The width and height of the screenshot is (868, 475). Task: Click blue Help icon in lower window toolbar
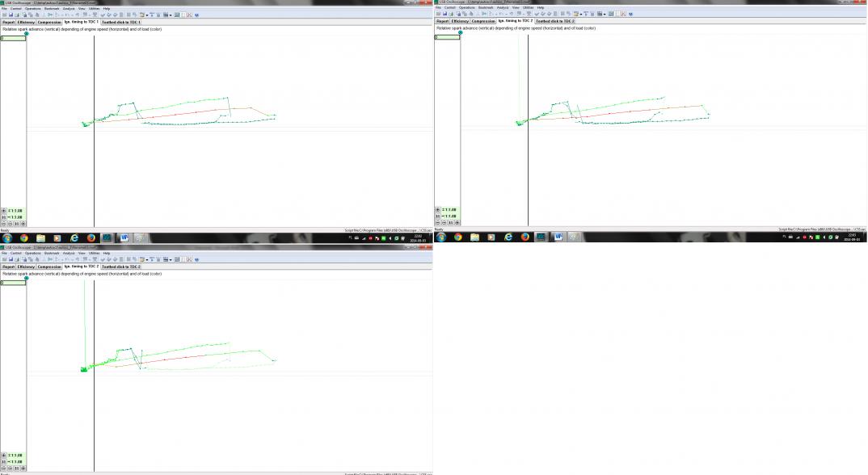click(196, 259)
